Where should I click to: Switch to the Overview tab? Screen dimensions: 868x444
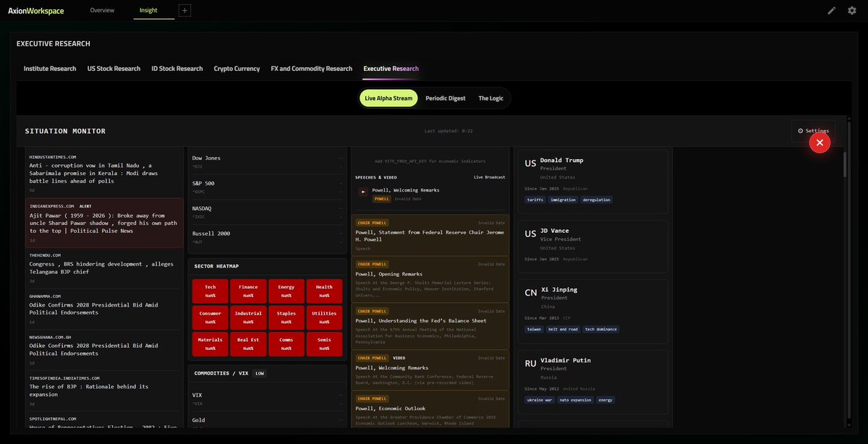tap(102, 11)
